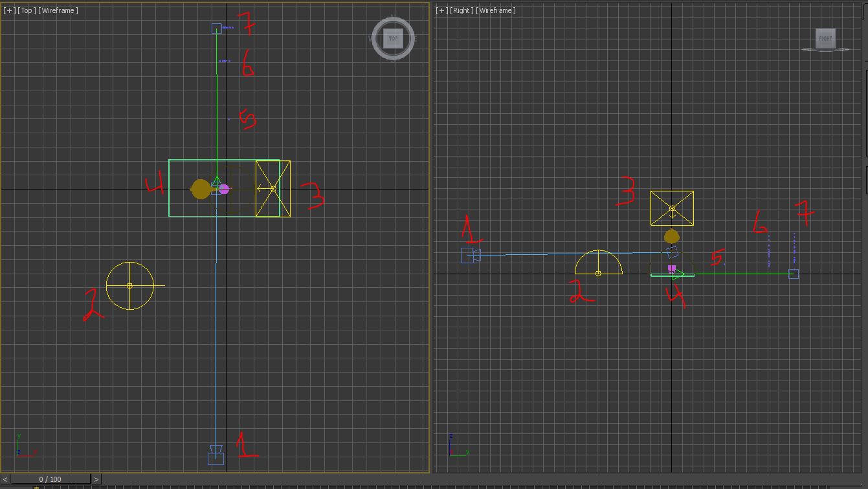Select the camera labeled 1 in the Right viewport
Viewport: 868px width, 489px height.
click(x=470, y=255)
